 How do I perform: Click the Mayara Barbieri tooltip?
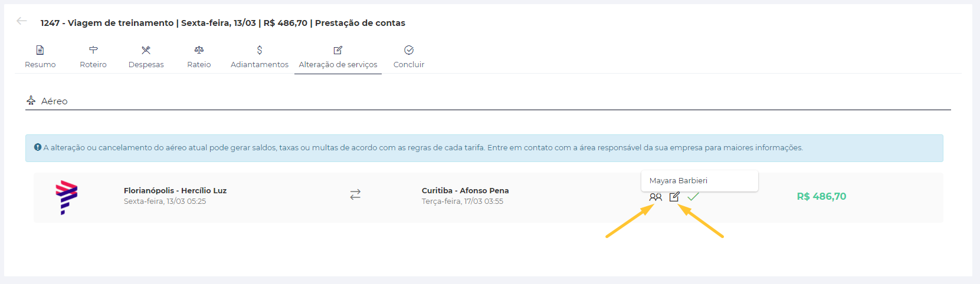[x=679, y=181]
